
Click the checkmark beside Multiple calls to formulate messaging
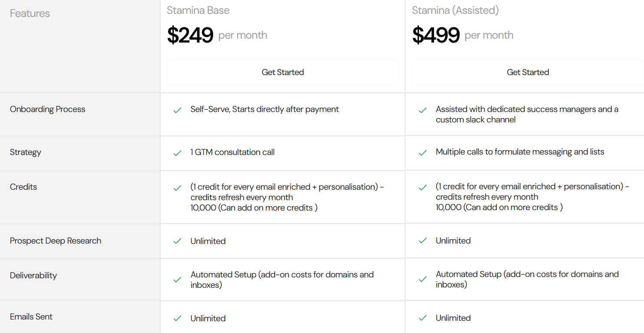click(423, 153)
